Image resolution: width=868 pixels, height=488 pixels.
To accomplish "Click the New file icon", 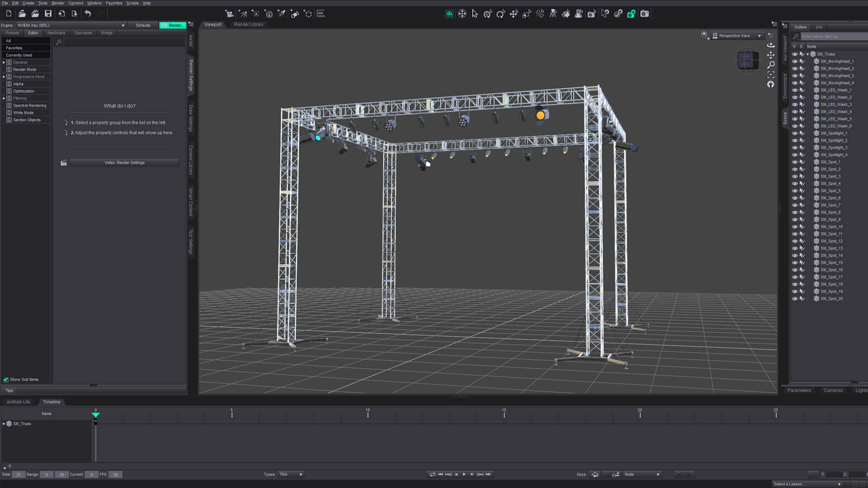I will coord(9,14).
